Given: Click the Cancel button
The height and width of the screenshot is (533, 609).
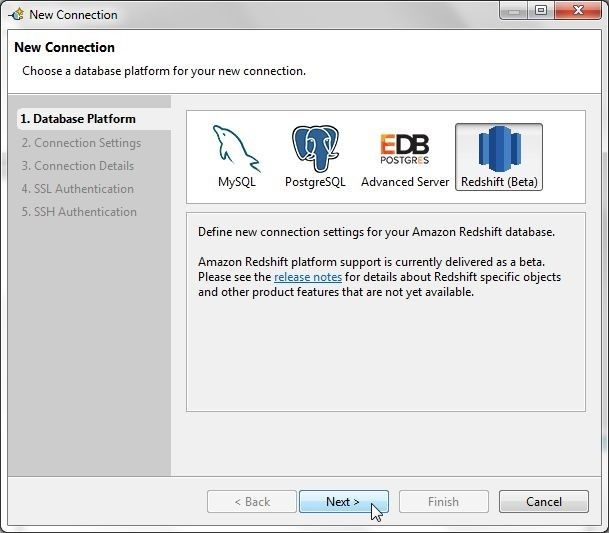Looking at the screenshot, I should click(x=544, y=502).
